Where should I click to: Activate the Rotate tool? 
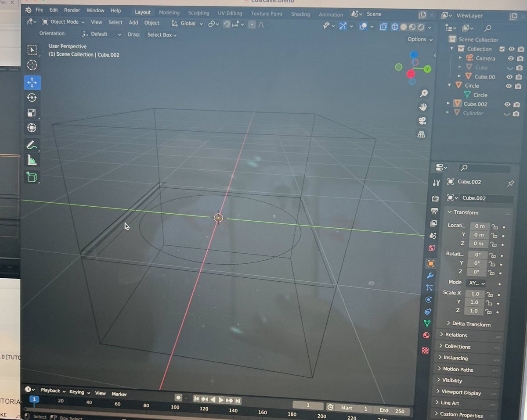[x=32, y=97]
